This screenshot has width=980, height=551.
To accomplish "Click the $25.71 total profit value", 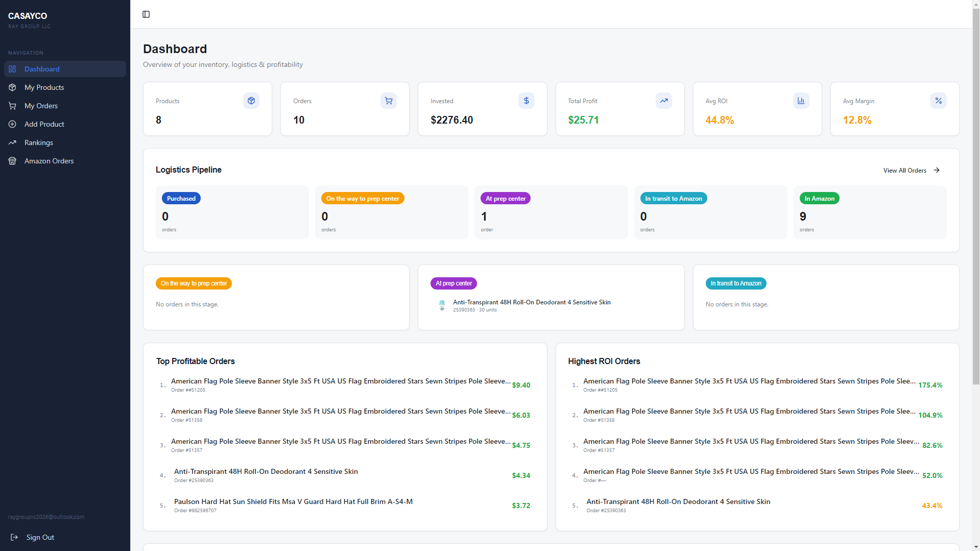I will point(583,120).
